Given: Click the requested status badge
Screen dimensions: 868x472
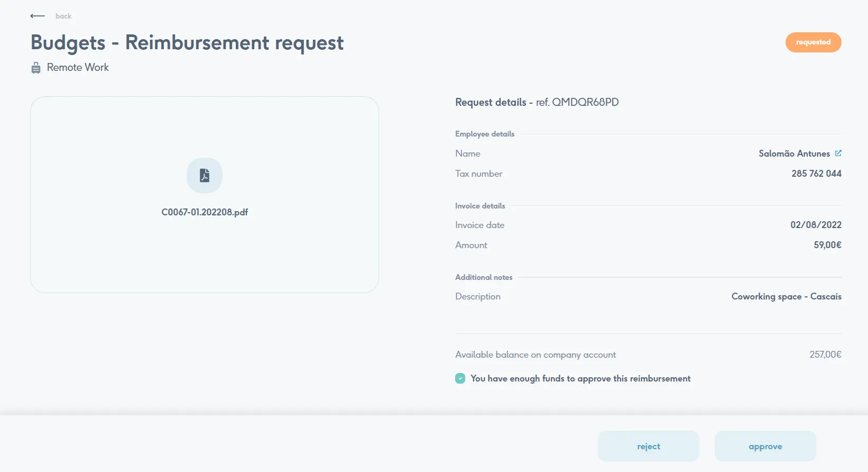Looking at the screenshot, I should 813,42.
